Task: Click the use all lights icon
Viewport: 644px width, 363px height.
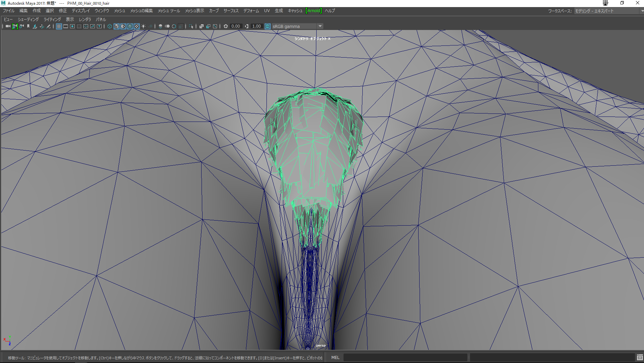Action: click(144, 26)
